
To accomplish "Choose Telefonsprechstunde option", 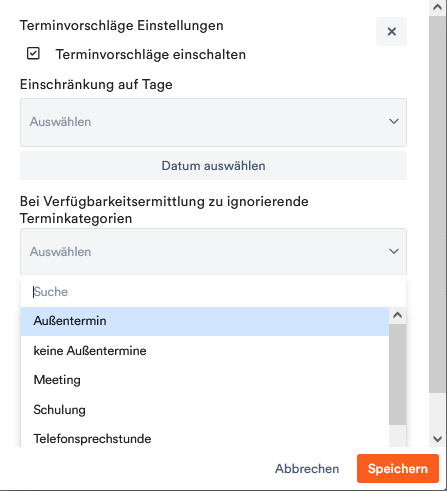I will (205, 438).
